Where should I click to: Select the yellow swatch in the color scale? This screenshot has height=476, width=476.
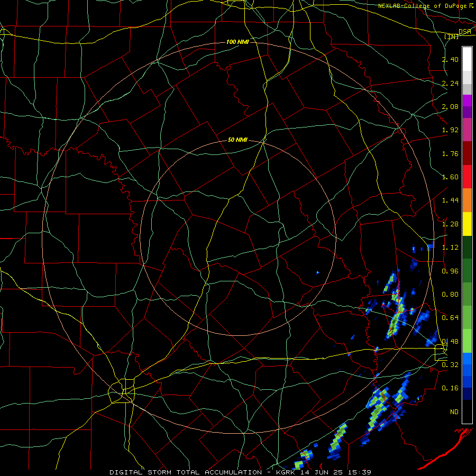pos(467,224)
